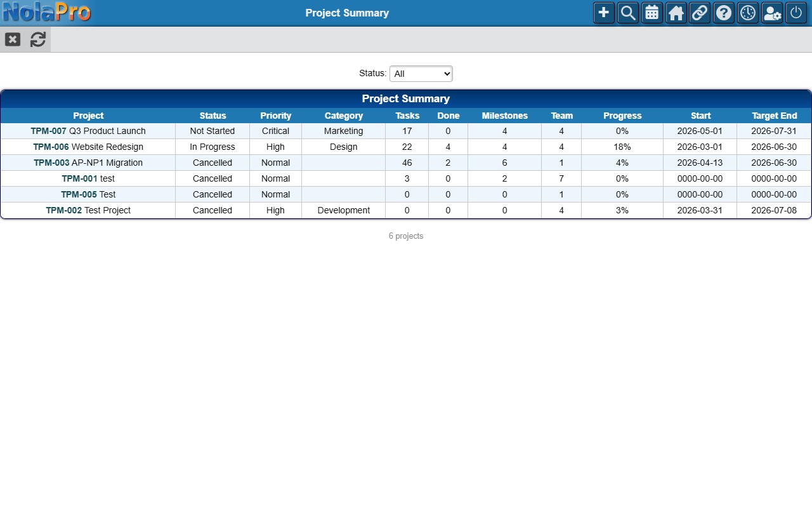Click start date '2026-03-01'
The image size is (812, 508).
(700, 147)
